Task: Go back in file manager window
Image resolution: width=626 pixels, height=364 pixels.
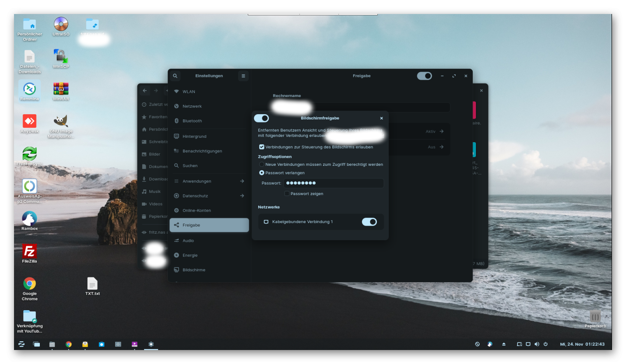Action: [145, 91]
